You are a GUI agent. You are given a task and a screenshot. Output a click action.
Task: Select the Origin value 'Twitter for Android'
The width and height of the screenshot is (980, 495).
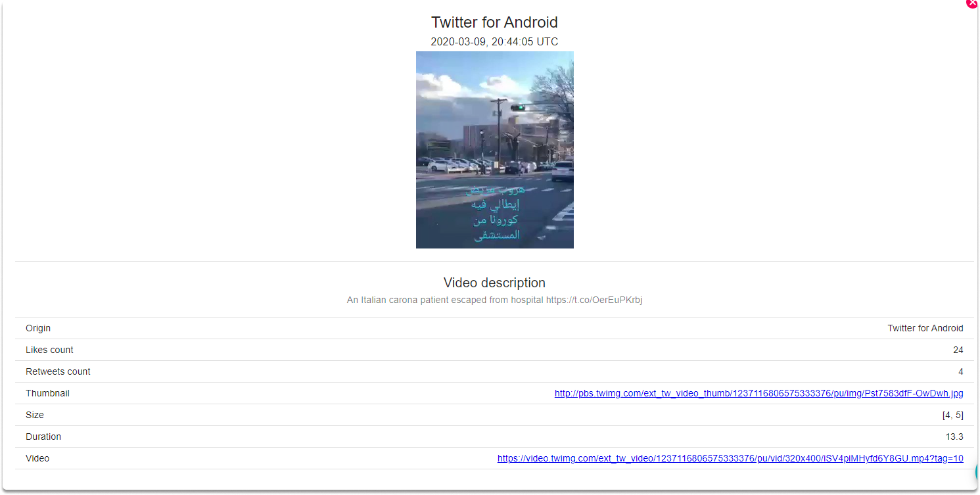(925, 328)
